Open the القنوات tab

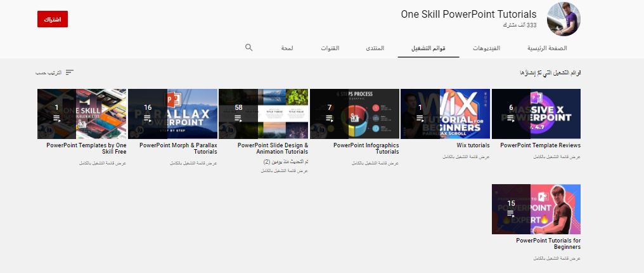coord(330,48)
